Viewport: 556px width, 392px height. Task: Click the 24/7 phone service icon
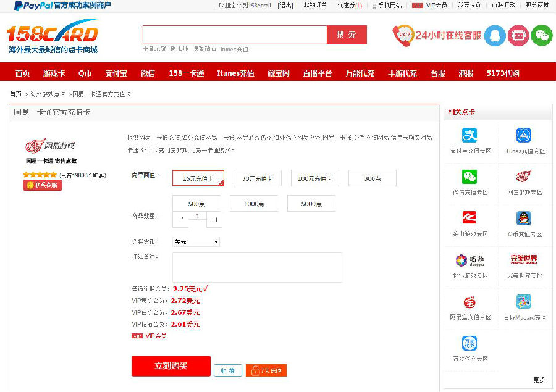[403, 35]
